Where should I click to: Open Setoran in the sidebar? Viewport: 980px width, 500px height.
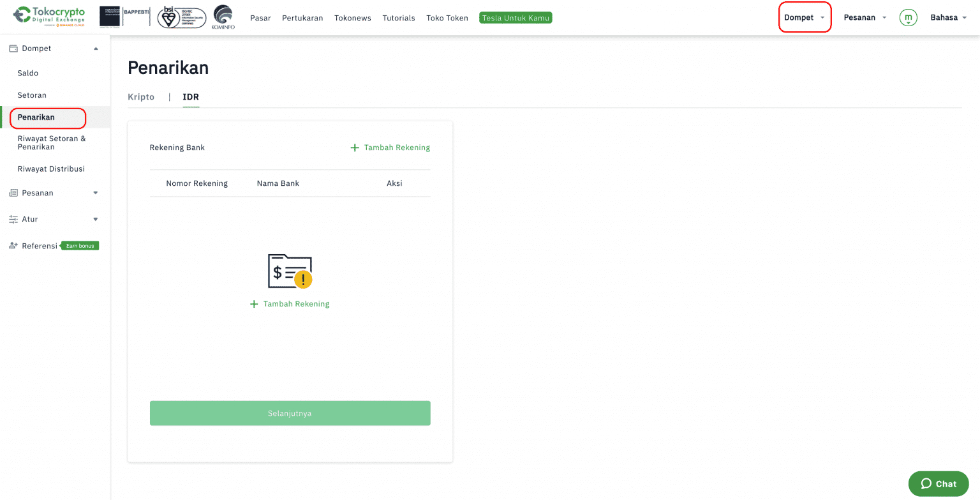(32, 95)
